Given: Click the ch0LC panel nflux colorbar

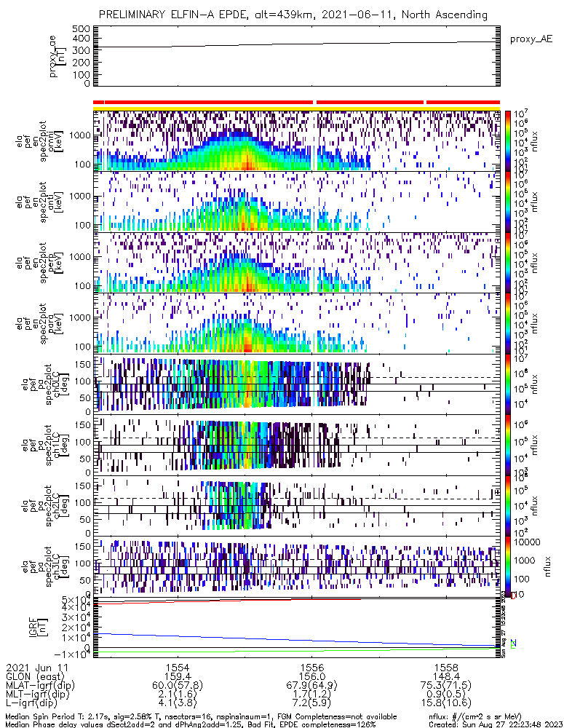Looking at the screenshot, I should 507,384.
